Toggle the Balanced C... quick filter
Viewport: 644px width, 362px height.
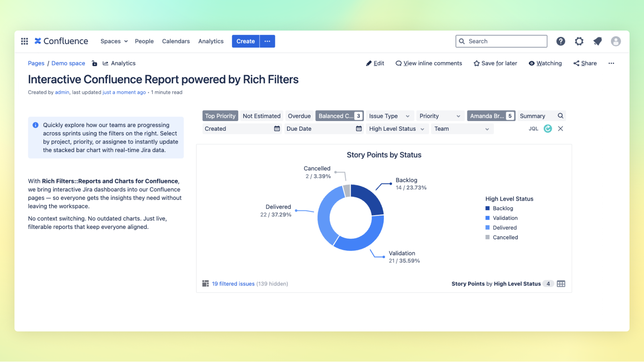[x=340, y=116]
